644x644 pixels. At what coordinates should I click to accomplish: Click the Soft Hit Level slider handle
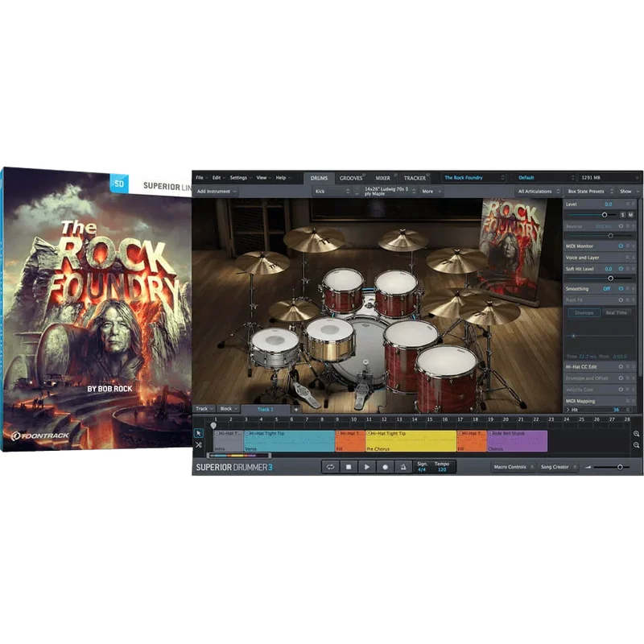pos(611,279)
